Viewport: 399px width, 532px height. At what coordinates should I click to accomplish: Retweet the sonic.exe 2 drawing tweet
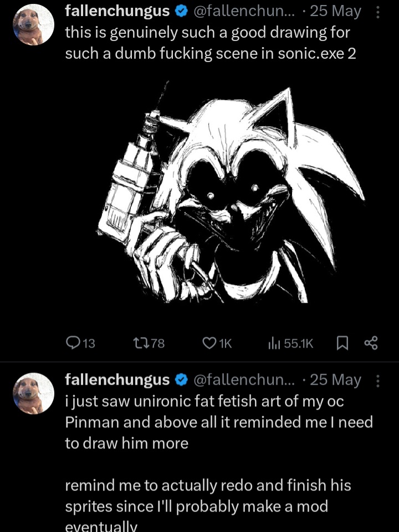143,344
